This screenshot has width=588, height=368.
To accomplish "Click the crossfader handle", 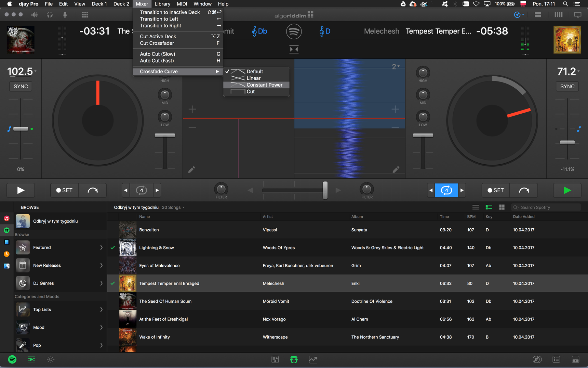I will tap(325, 190).
